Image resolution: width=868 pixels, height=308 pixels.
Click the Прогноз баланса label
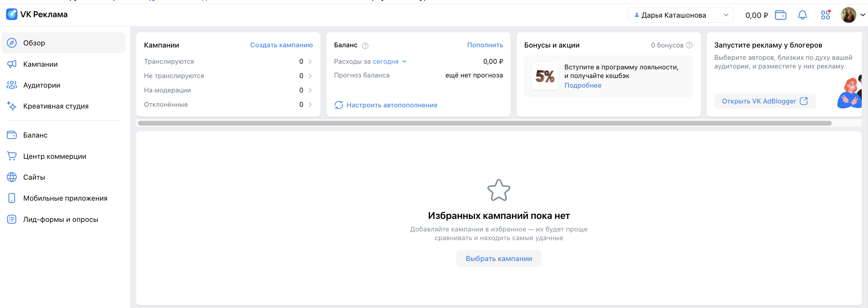tap(362, 75)
